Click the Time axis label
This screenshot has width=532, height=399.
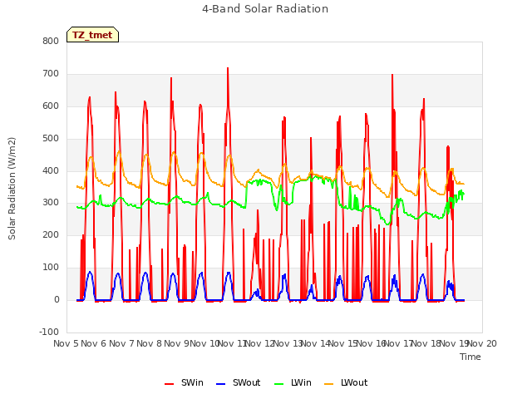pos(470,357)
